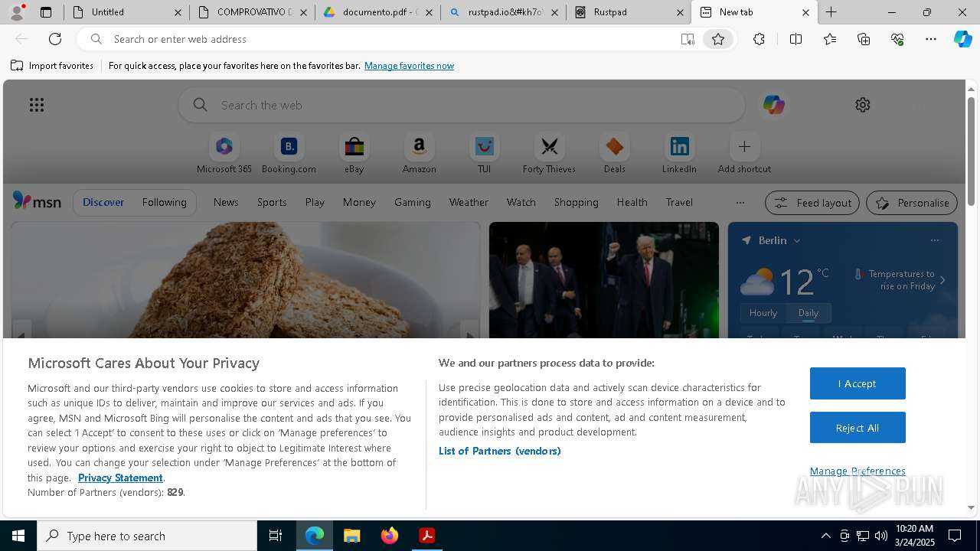Switch to the Untitled tab
980x551 pixels.
click(x=126, y=12)
